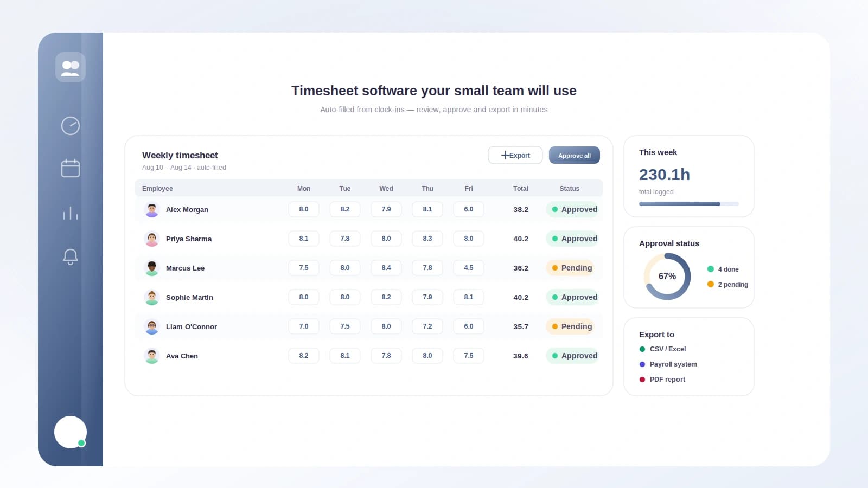Screen dimensions: 868x488
Task: Click Alex Morgan's Approved status badge
Action: coord(572,209)
